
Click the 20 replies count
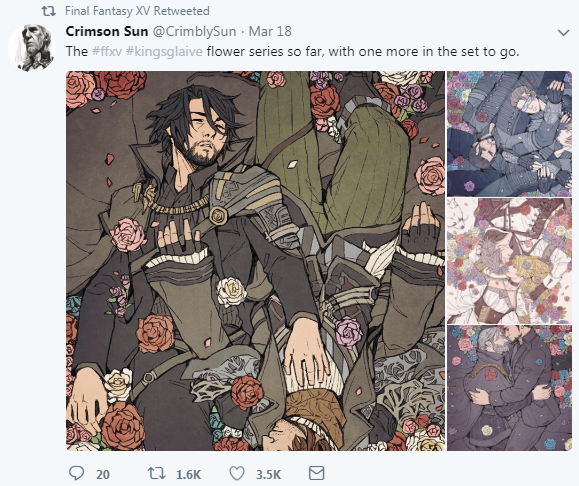pos(103,475)
